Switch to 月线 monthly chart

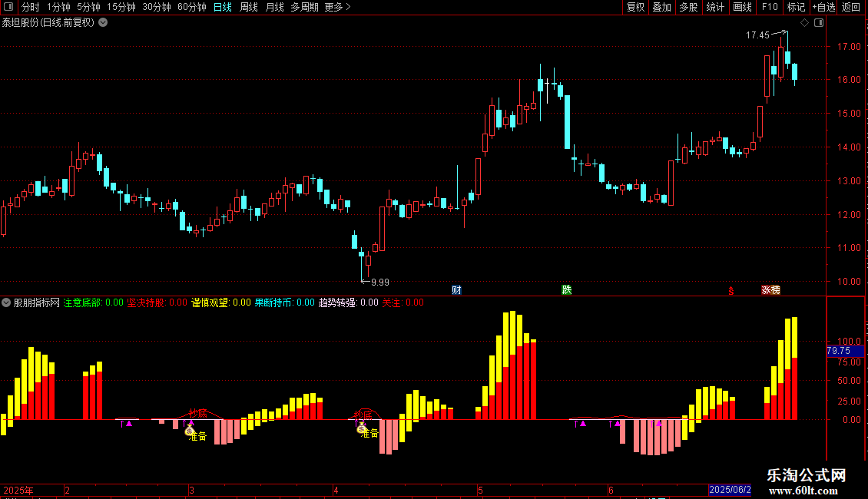pos(274,7)
